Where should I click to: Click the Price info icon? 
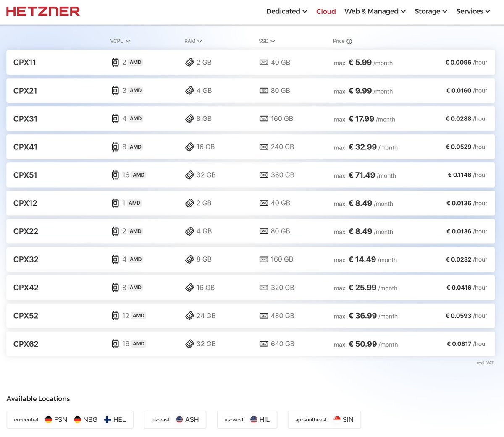349,41
